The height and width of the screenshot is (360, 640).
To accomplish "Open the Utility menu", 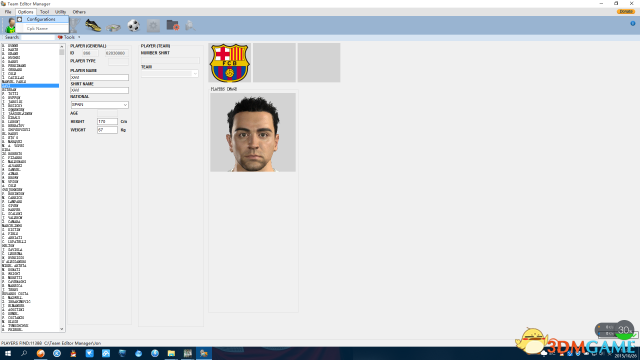I will click(60, 12).
